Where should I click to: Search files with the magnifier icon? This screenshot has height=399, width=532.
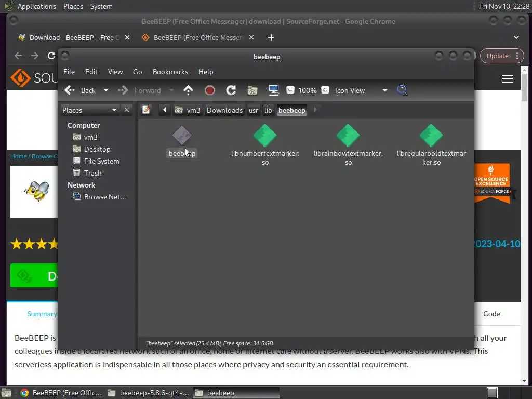pos(402,90)
